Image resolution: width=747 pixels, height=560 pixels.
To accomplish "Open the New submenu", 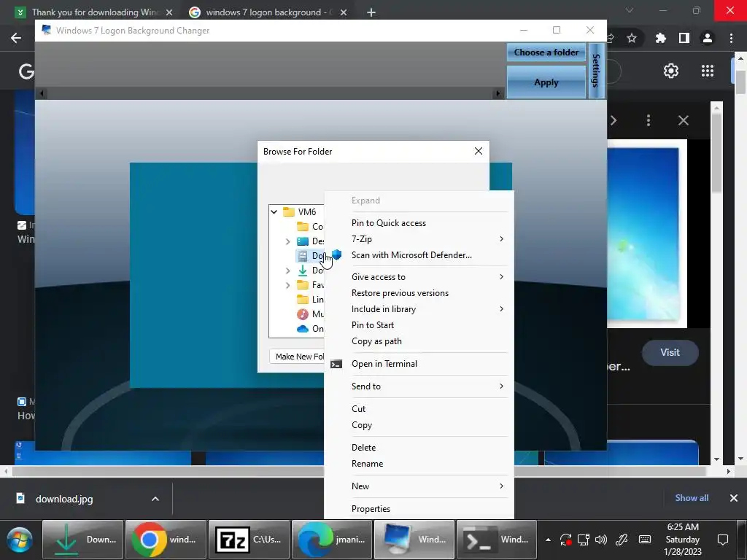I will click(x=419, y=486).
